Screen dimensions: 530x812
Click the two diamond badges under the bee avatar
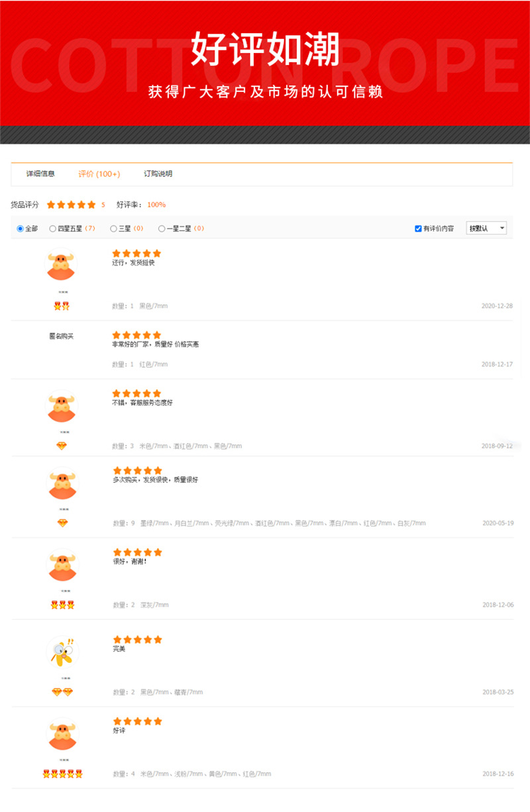62,692
